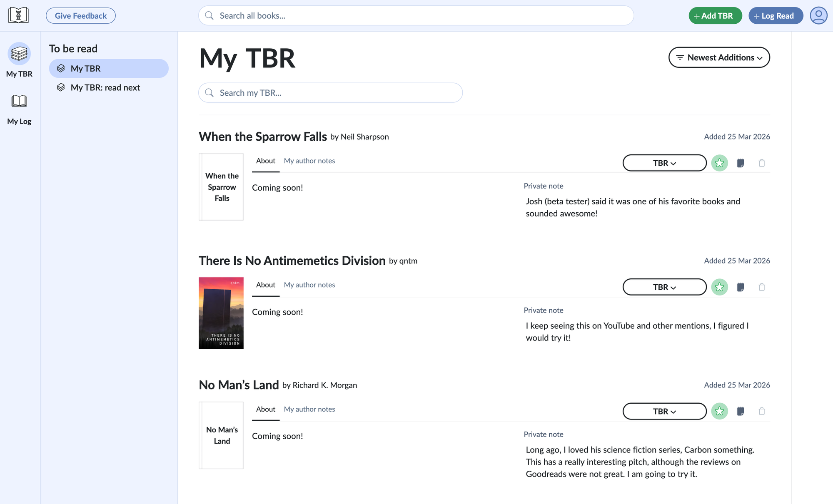Open My TBR: read next list
This screenshot has width=833, height=504.
105,87
